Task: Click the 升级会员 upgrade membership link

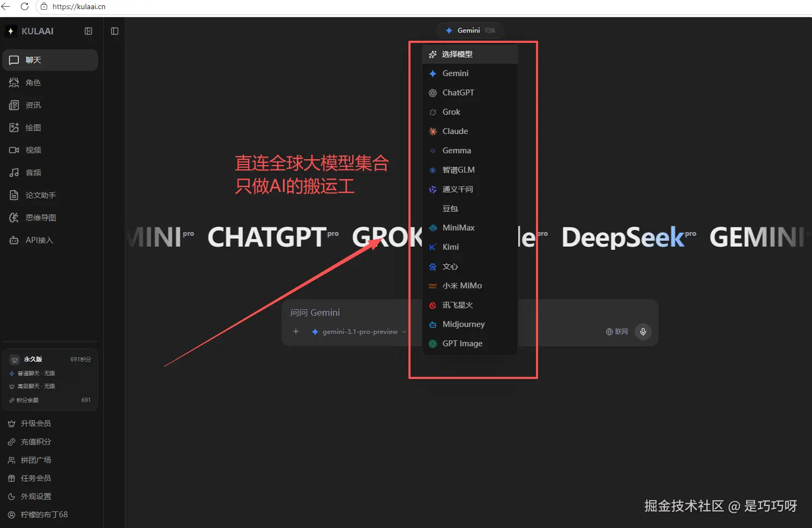Action: (x=36, y=423)
